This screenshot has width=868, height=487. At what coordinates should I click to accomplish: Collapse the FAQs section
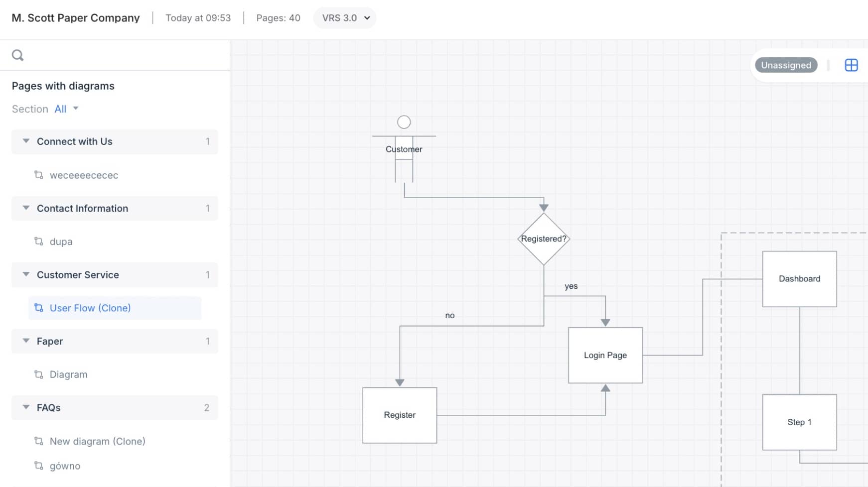(26, 407)
